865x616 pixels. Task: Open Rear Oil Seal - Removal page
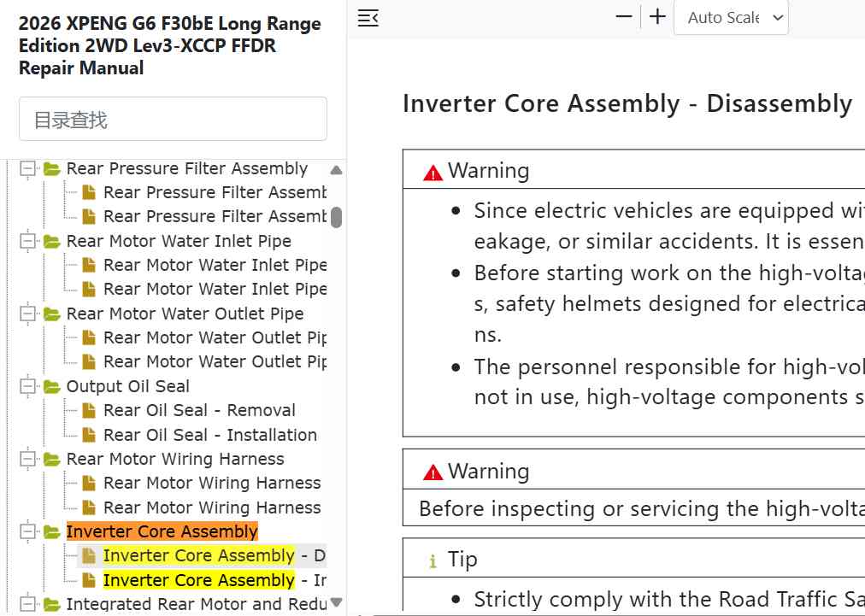pos(200,410)
